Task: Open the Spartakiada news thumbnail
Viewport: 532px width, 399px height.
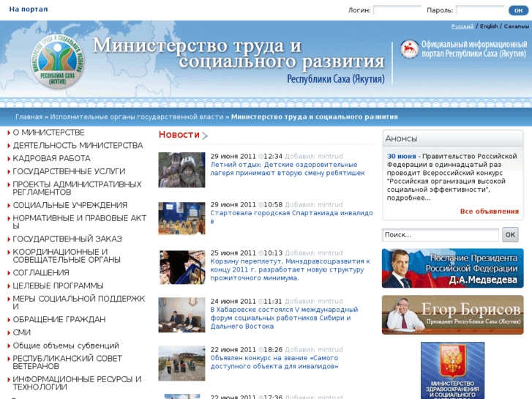Action: point(182,218)
